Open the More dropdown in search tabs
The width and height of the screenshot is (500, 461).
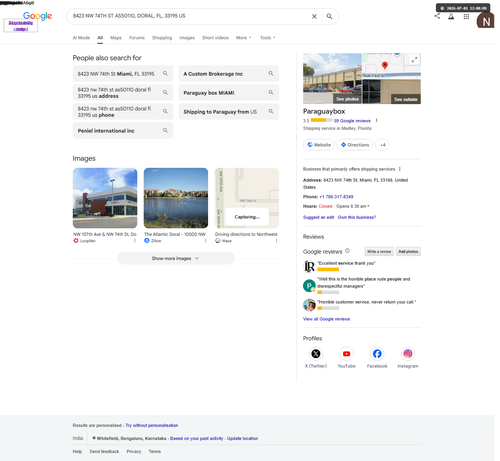click(243, 38)
